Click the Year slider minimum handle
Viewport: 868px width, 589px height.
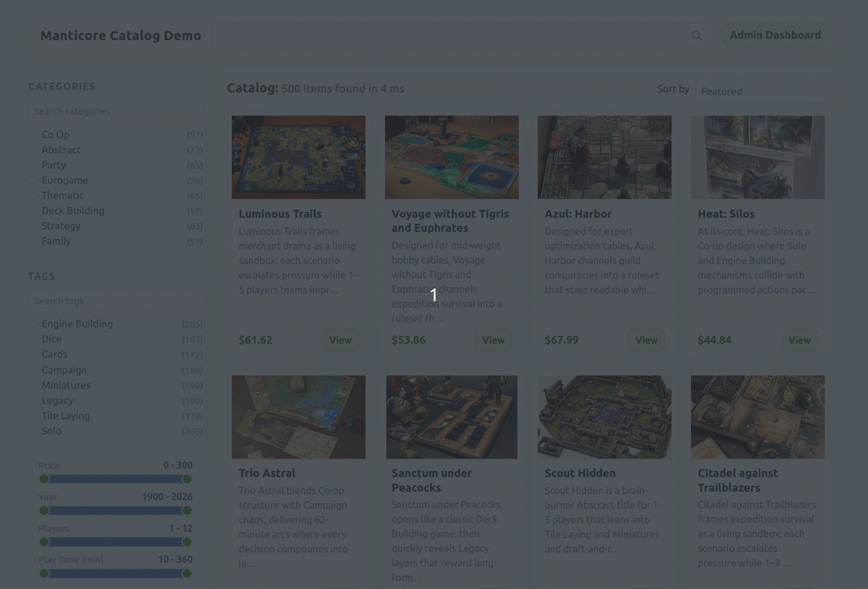[44, 511]
